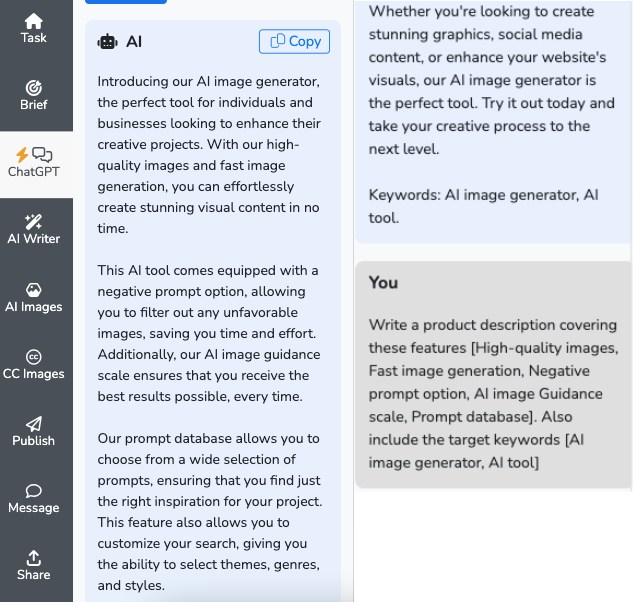This screenshot has width=633, height=602.
Task: Click the robot icon beside AI
Action: 107,42
